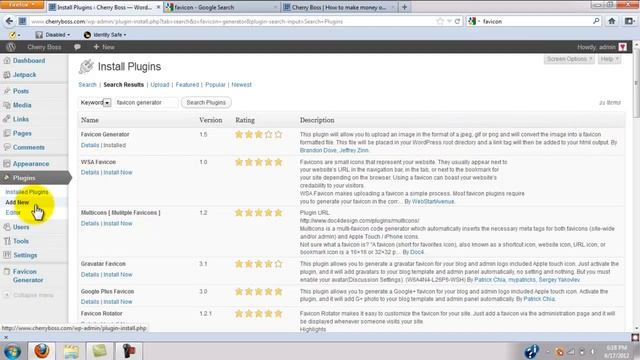Click the browser home icon
640x360 pixels.
(611, 21)
